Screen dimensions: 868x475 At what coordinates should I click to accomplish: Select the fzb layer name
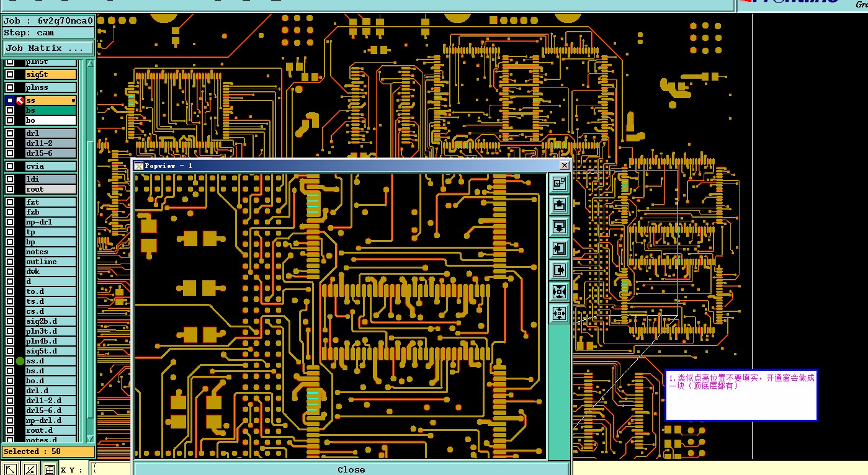51,212
